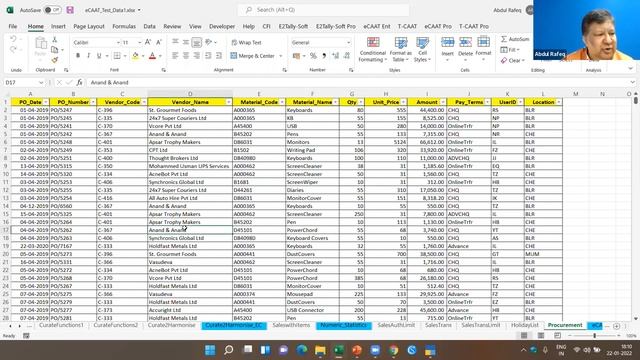Image resolution: width=640 pixels, height=360 pixels.
Task: Click the zoom slider in status bar
Action: 594,336
